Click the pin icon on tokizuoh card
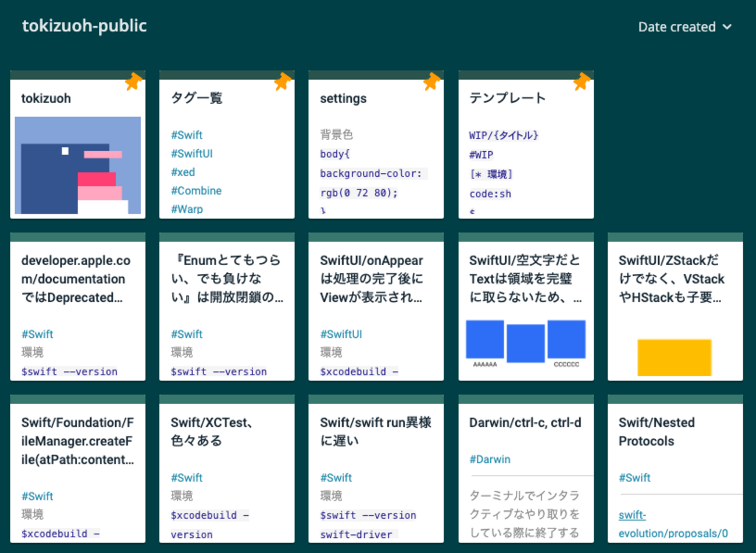756x553 pixels. [x=133, y=81]
